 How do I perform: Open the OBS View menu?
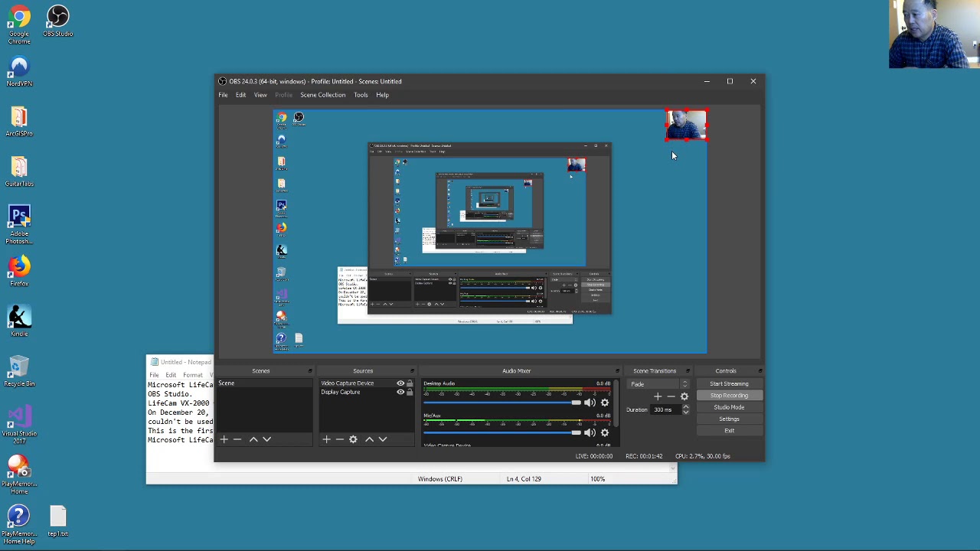coord(260,95)
